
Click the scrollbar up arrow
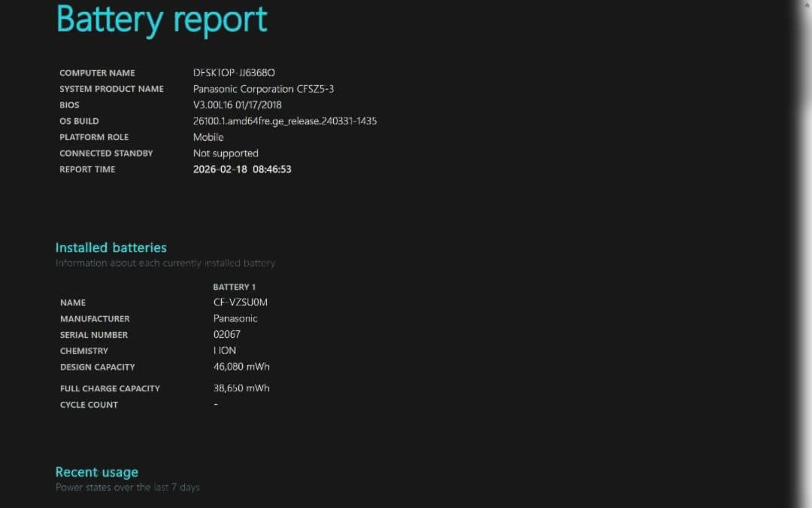point(805,5)
